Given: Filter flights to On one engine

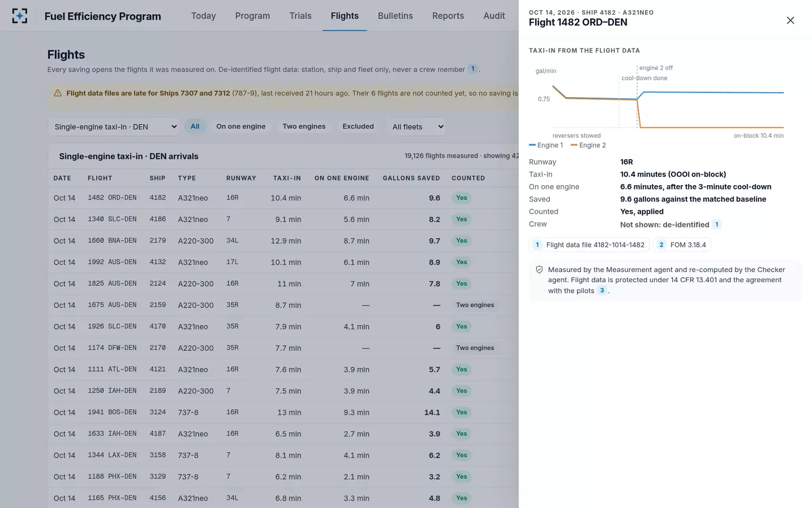Looking at the screenshot, I should [x=241, y=126].
